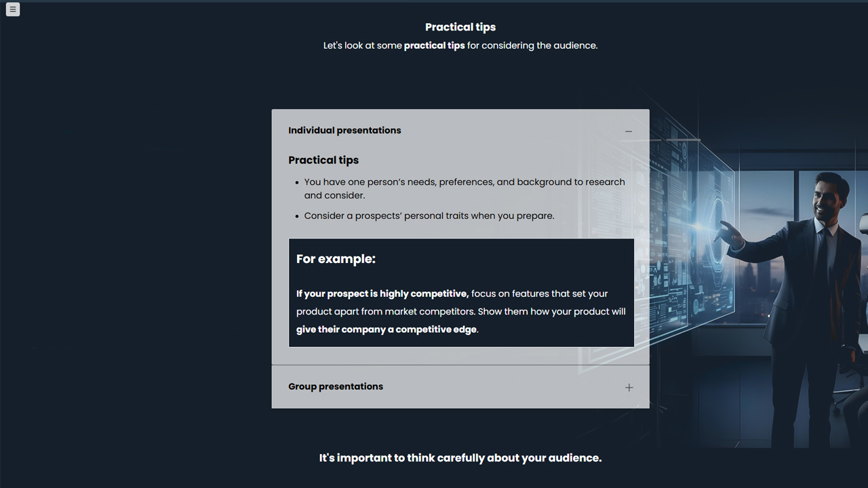Click the Individual presentations accordion title
Image resolution: width=868 pixels, height=488 pixels.
pyautogui.click(x=344, y=130)
